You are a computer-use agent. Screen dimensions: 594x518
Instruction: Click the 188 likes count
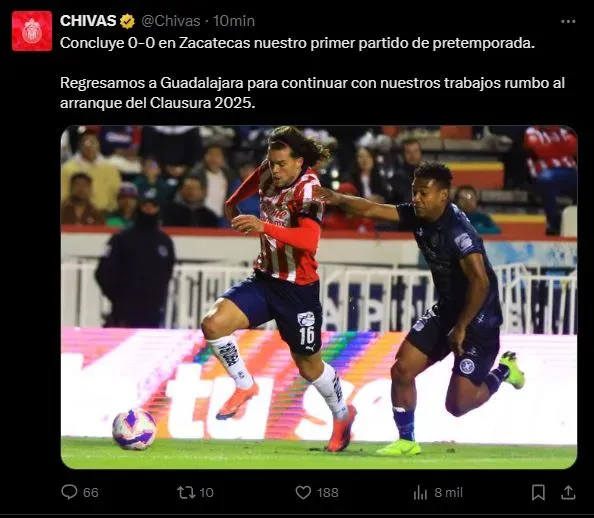(328, 493)
